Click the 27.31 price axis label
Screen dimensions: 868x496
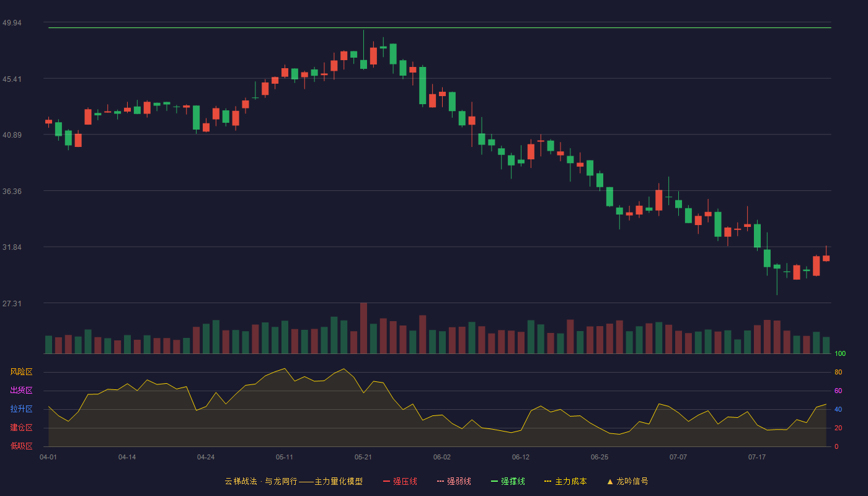(12, 304)
